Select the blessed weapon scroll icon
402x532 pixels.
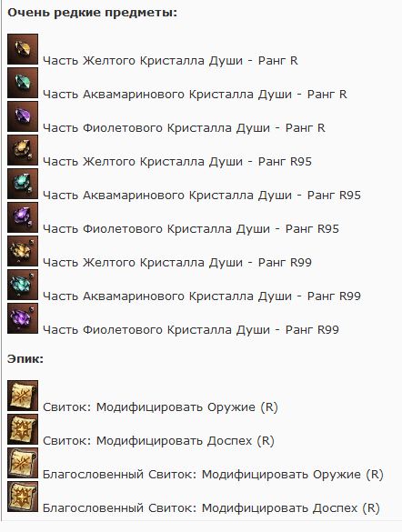pyautogui.click(x=23, y=463)
